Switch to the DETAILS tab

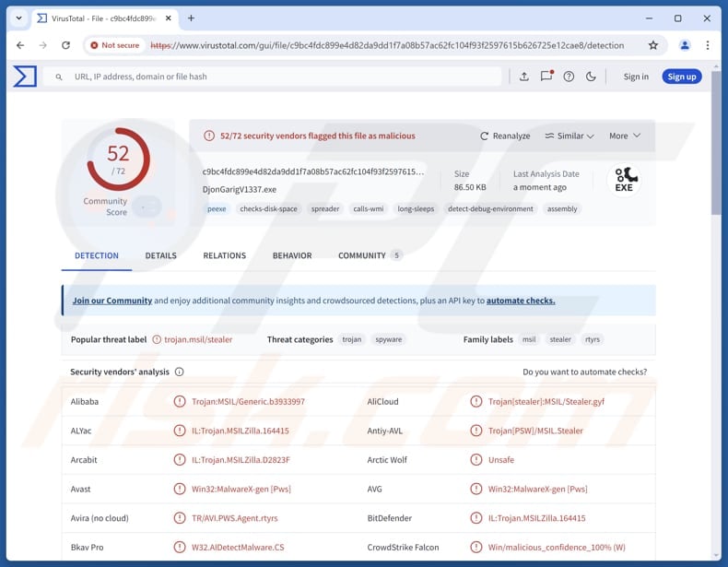pyautogui.click(x=160, y=255)
